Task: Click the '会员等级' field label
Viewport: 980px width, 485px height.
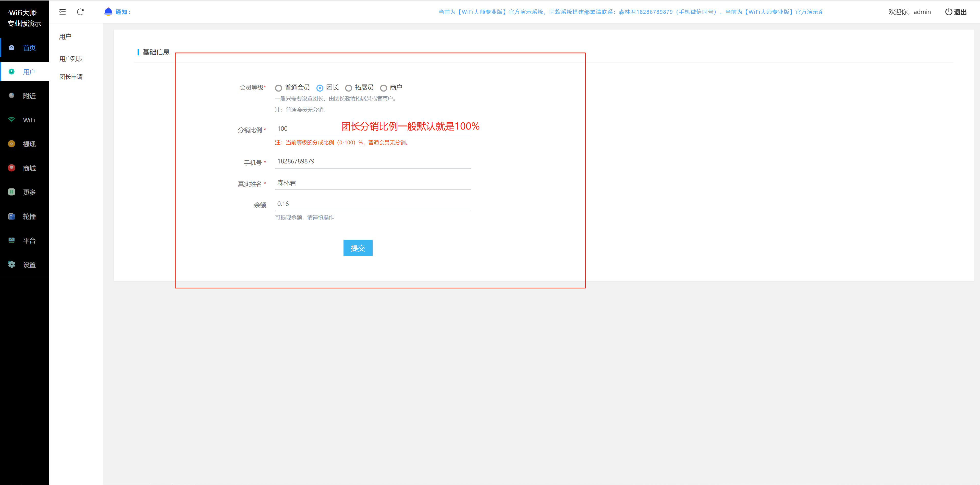Action: pos(251,87)
